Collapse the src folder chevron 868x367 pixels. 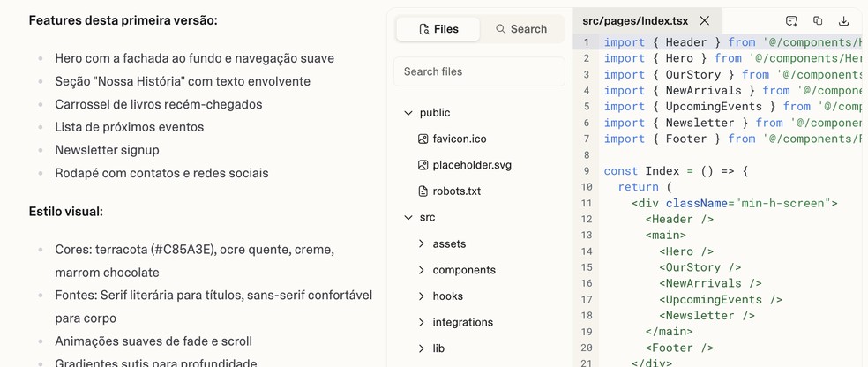[408, 217]
